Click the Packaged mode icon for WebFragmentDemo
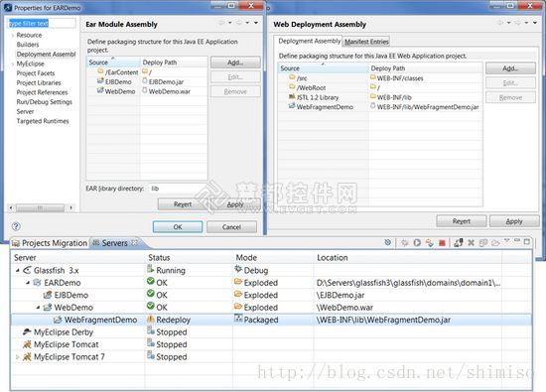 tap(238, 319)
